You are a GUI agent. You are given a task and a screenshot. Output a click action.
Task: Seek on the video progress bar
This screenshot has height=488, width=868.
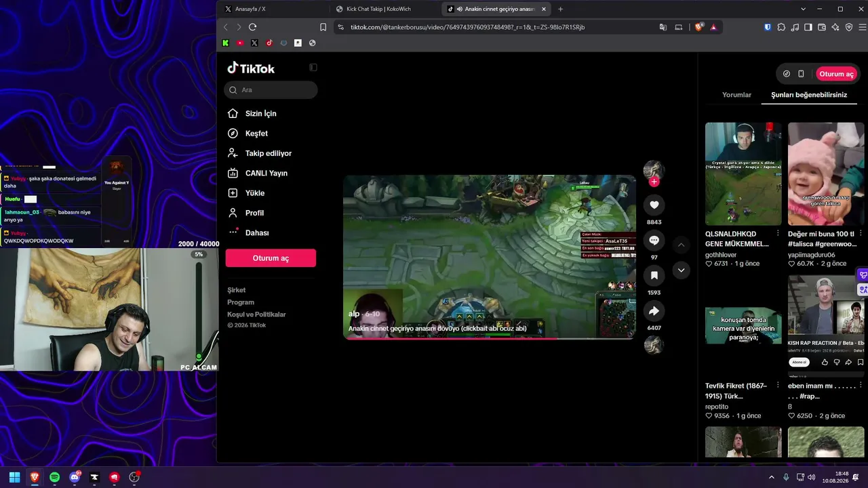click(489, 338)
